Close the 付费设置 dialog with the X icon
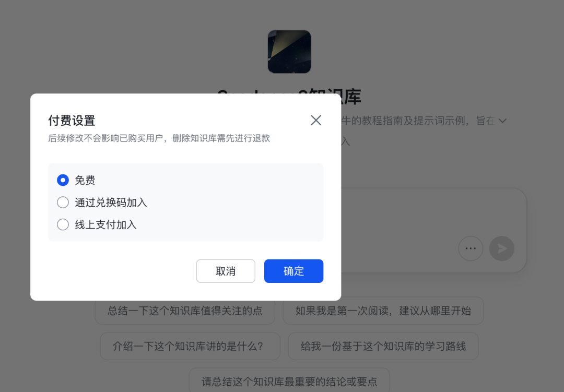Screen dimensions: 564x392 [x=316, y=120]
